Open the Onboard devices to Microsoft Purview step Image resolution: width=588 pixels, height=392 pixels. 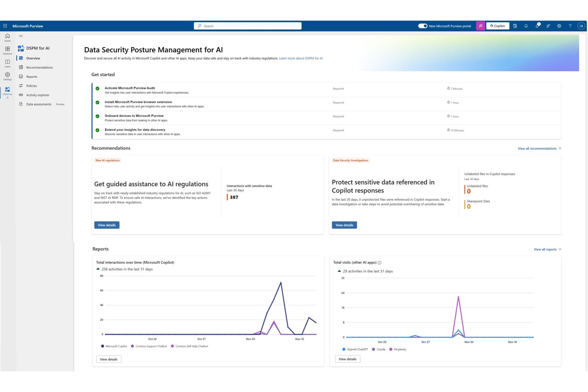pos(327,118)
